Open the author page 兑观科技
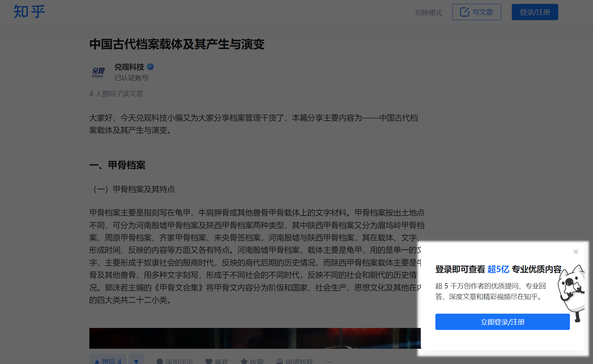Screen dimensions: 593x364 point(130,67)
